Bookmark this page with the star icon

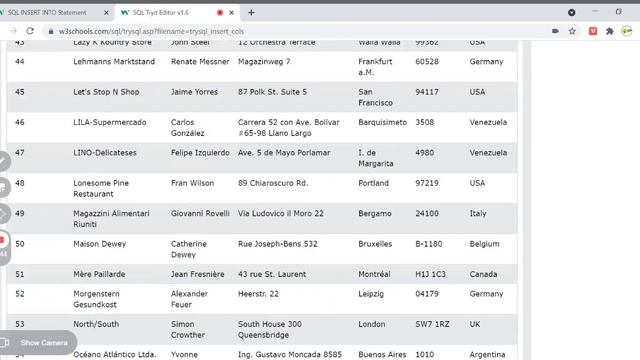[572, 31]
